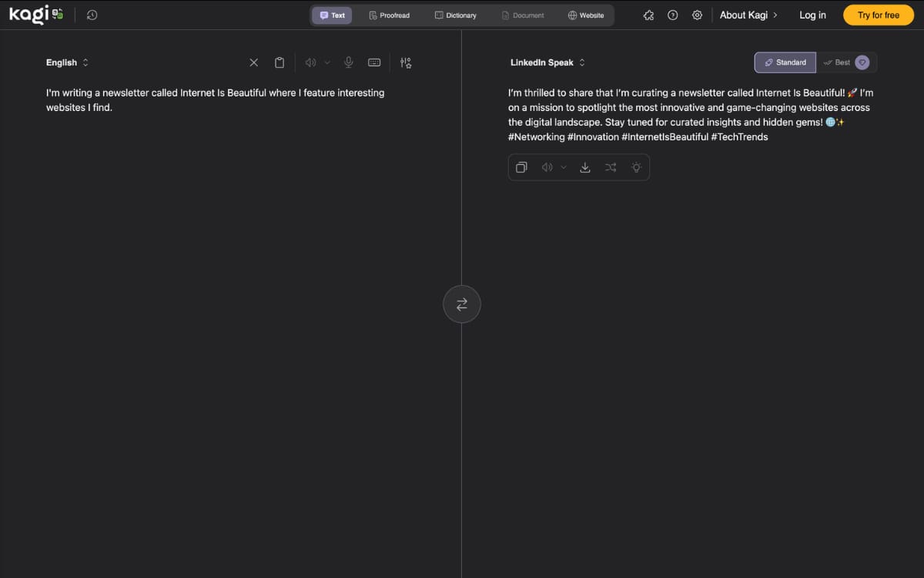The image size is (924, 578).
Task: Click into the source text area
Action: [x=231, y=308]
